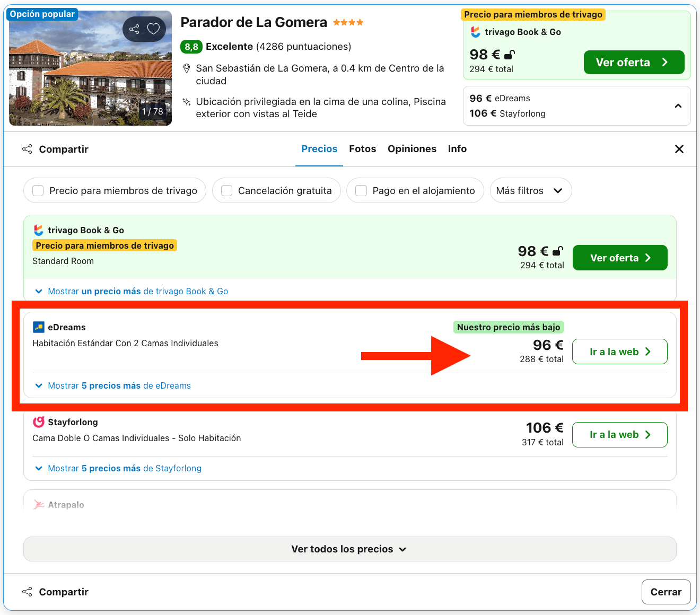Image resolution: width=700 pixels, height=615 pixels.
Task: Click Ver oferta for Standard Room
Action: pos(620,258)
